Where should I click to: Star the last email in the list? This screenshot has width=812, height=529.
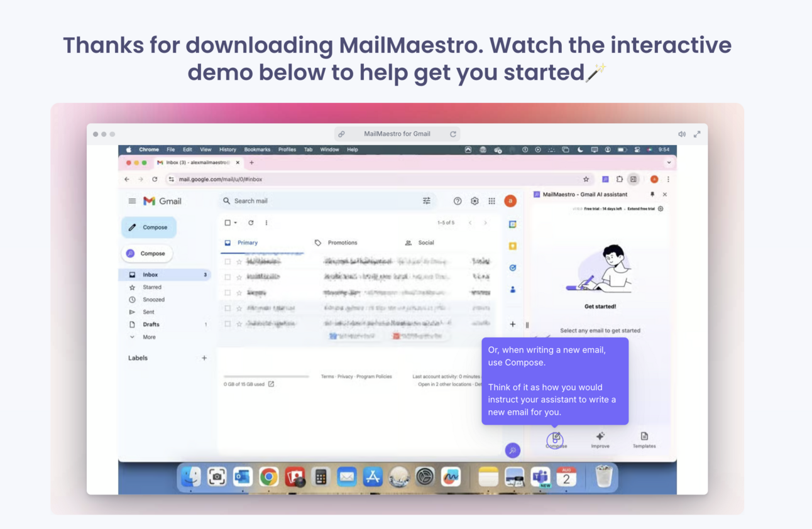click(x=239, y=324)
